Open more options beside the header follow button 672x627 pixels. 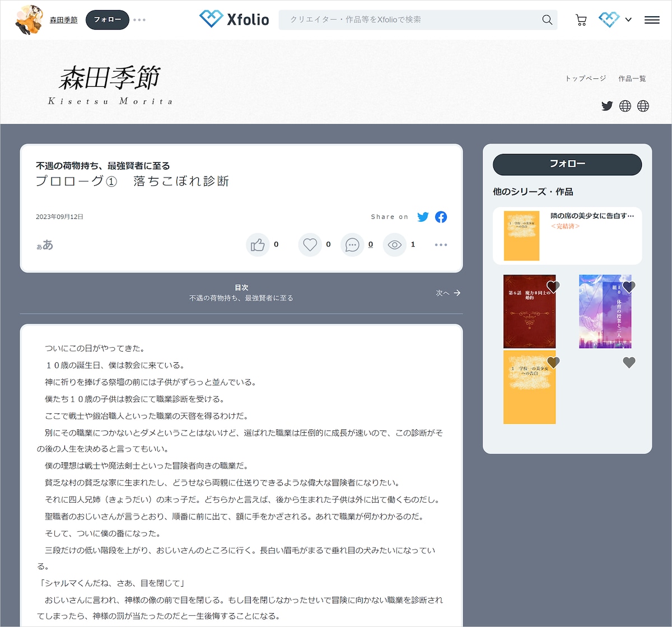click(x=139, y=20)
